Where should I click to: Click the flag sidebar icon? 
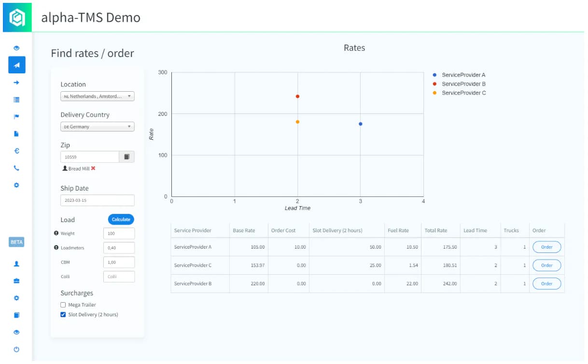coord(16,117)
